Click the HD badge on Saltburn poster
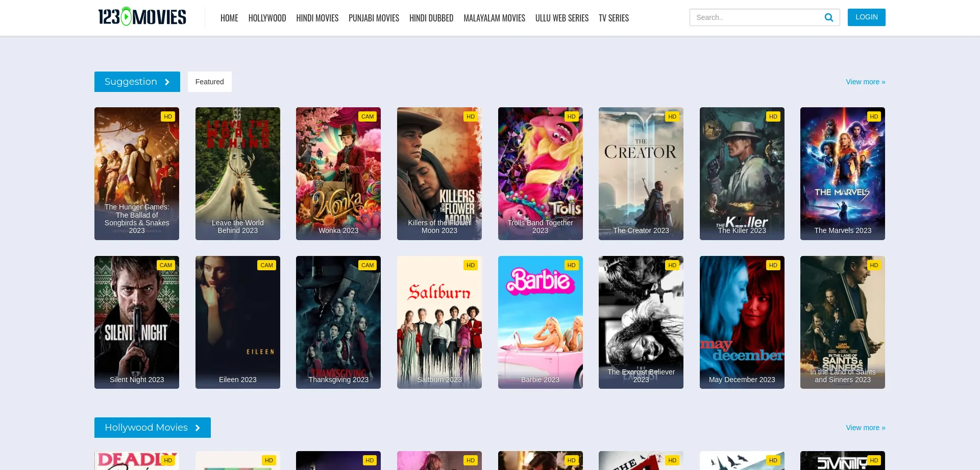Viewport: 980px width, 470px height. coord(471,265)
